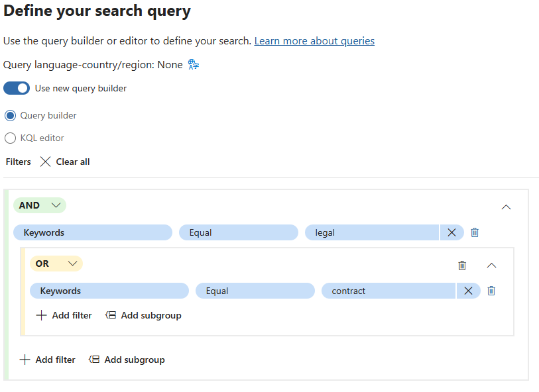This screenshot has height=392, width=539.
Task: Delete the contract filter row trash icon
Action: tap(491, 291)
